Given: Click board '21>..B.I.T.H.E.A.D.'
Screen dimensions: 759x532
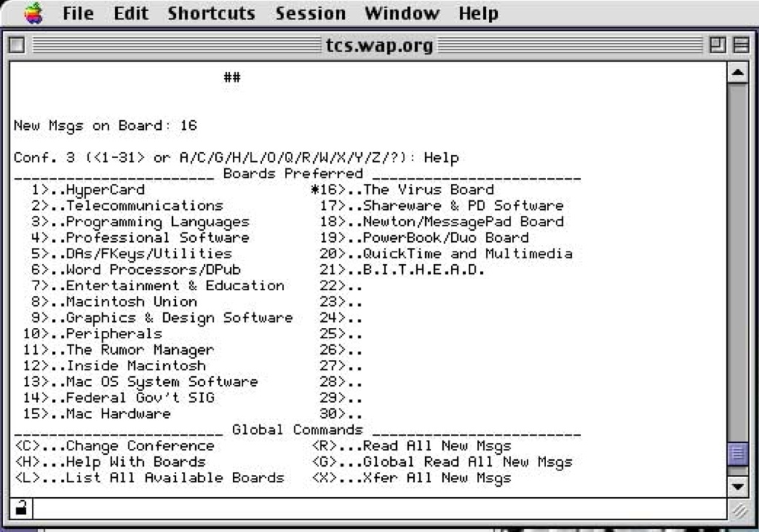Looking at the screenshot, I should point(402,269).
